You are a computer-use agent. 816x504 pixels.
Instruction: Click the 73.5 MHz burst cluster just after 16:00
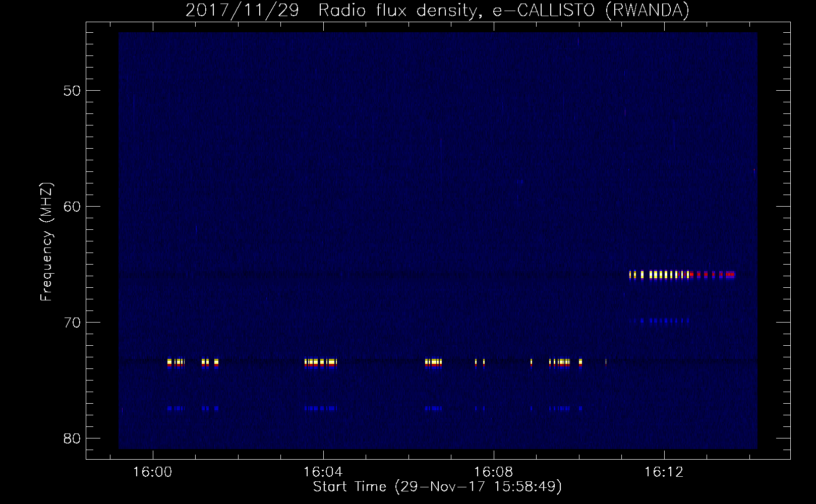pos(176,363)
